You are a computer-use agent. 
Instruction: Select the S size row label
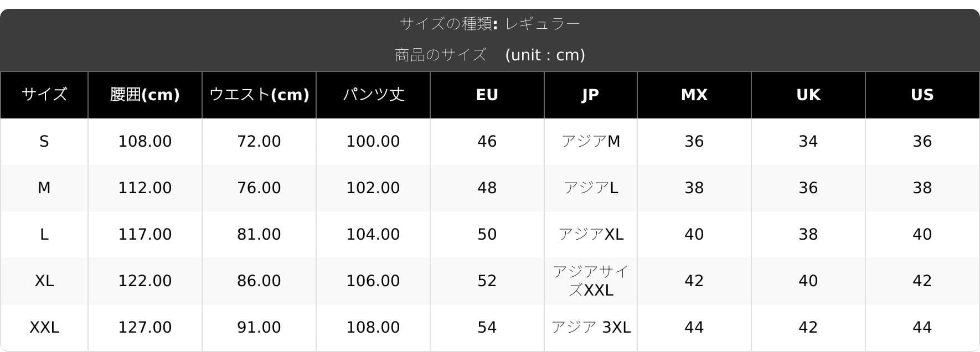click(x=44, y=142)
